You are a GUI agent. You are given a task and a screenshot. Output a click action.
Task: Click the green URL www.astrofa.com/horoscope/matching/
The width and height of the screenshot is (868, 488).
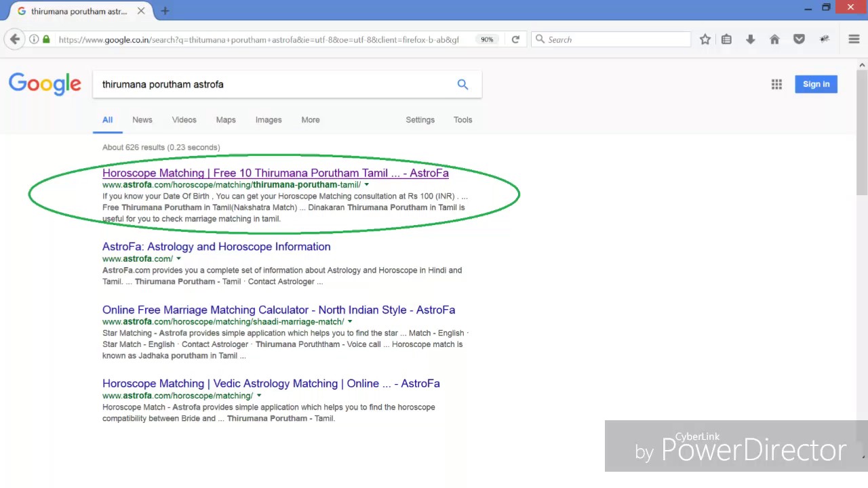[x=178, y=395]
